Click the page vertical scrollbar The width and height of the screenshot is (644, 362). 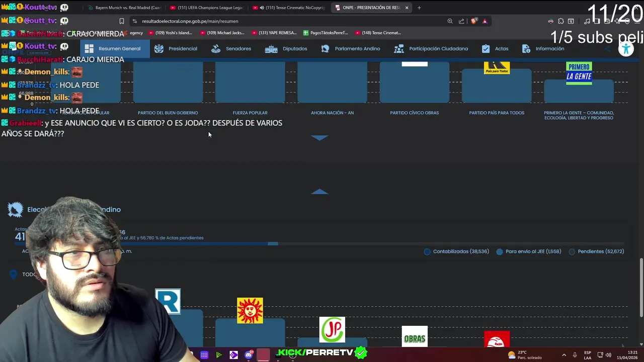[x=641, y=288]
